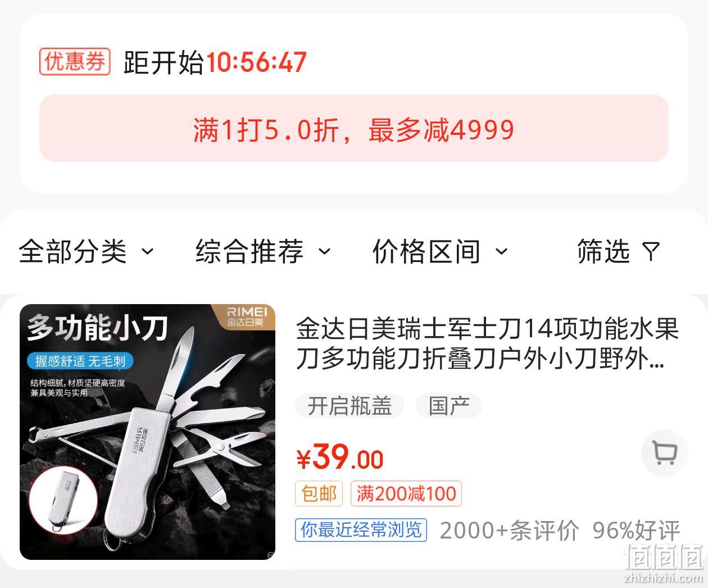708x588 pixels.
Task: Click the ¥39.00 price
Action: (x=340, y=457)
